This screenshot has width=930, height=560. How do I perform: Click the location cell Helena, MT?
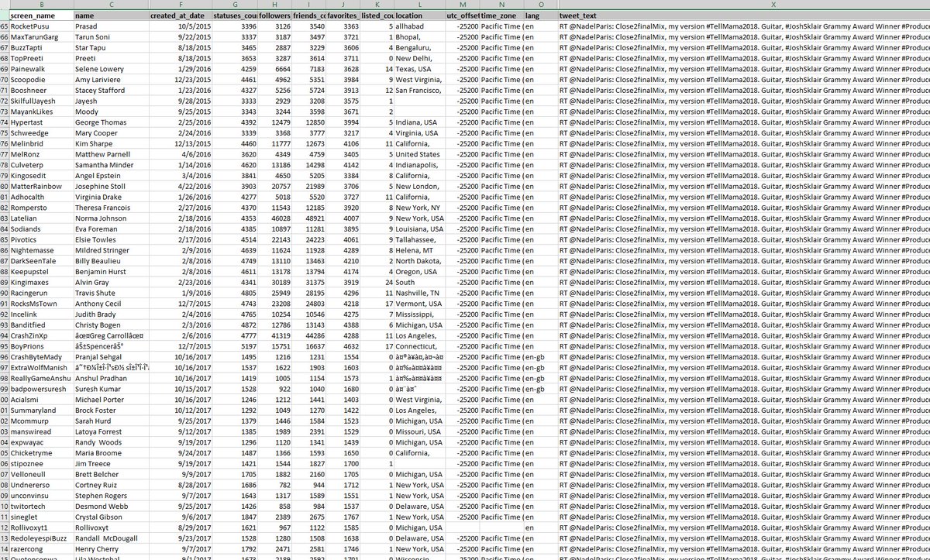pos(419,251)
